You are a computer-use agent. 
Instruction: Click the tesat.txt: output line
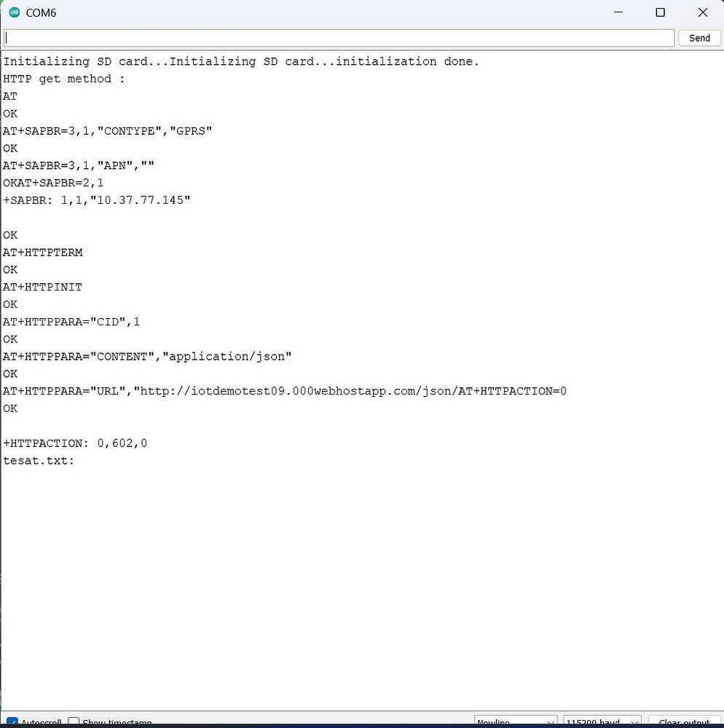38,460
